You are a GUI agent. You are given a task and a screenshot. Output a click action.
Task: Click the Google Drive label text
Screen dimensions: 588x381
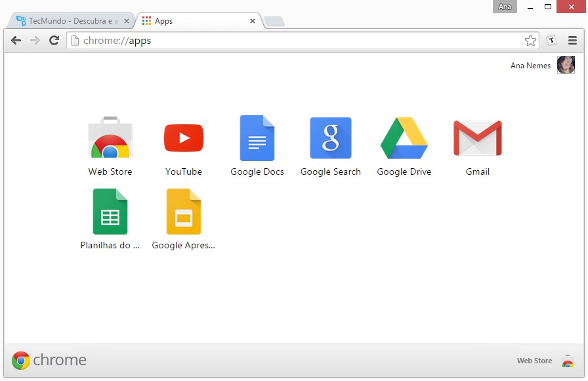click(404, 172)
